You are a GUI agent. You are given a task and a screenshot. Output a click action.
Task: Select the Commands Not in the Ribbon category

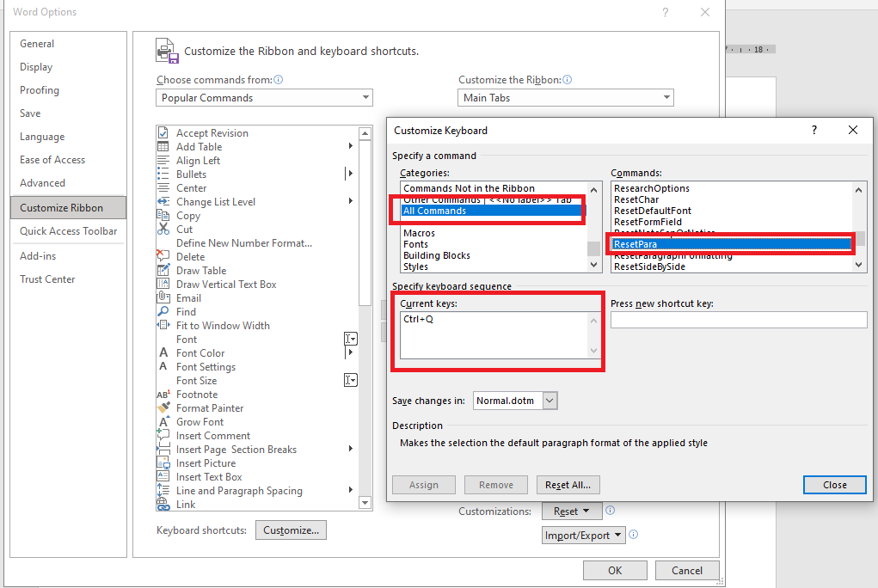coord(470,188)
